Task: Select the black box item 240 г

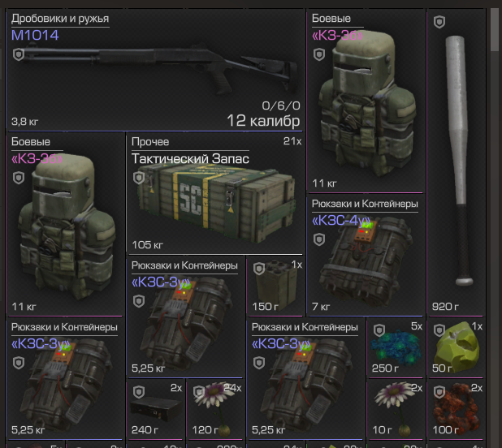Action: pos(155,409)
